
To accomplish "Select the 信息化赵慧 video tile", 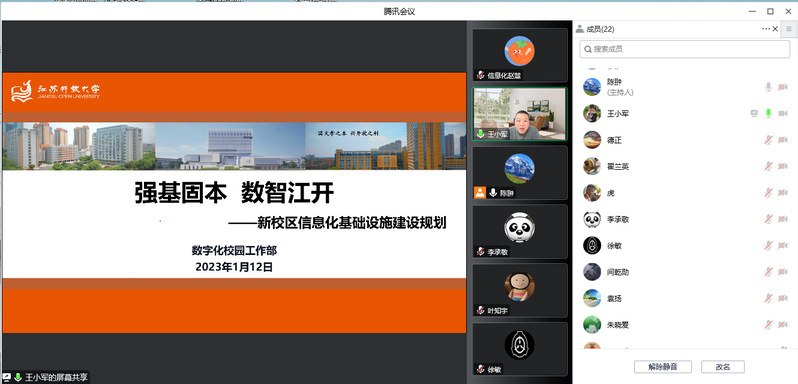I will [x=520, y=55].
